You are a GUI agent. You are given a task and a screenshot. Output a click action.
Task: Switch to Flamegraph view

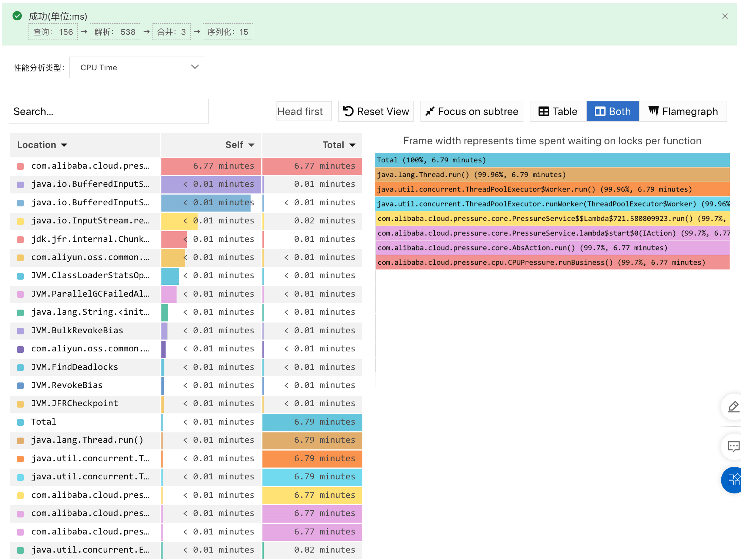(683, 111)
